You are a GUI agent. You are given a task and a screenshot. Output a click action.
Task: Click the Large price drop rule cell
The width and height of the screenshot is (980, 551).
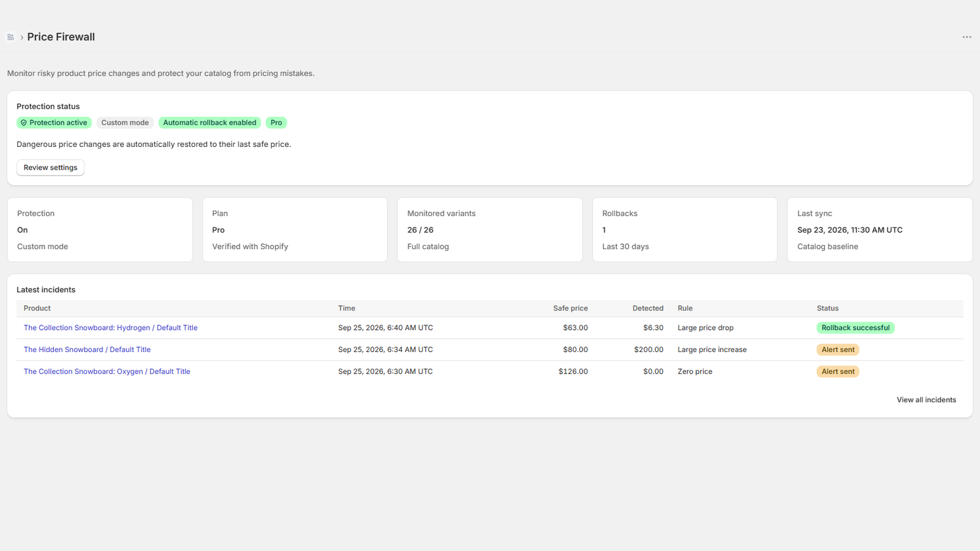coord(706,328)
